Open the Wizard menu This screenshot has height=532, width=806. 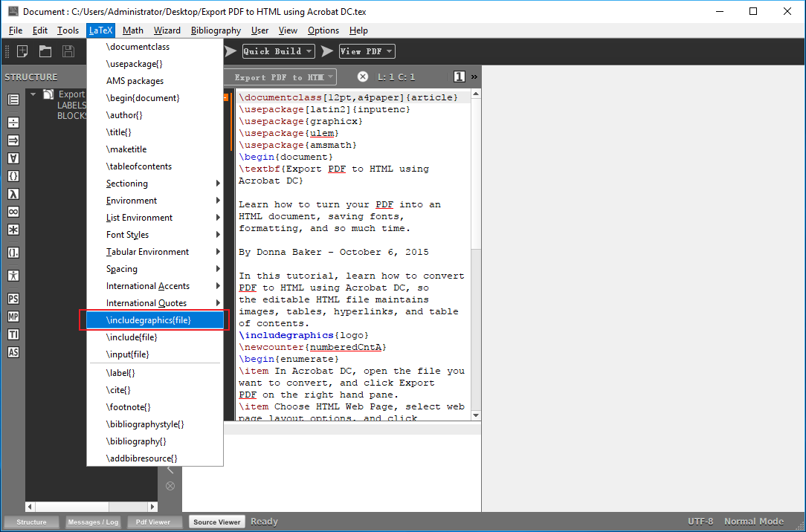pyautogui.click(x=167, y=30)
